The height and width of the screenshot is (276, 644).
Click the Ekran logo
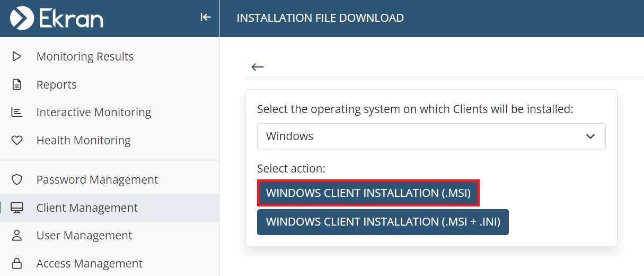pyautogui.click(x=57, y=18)
